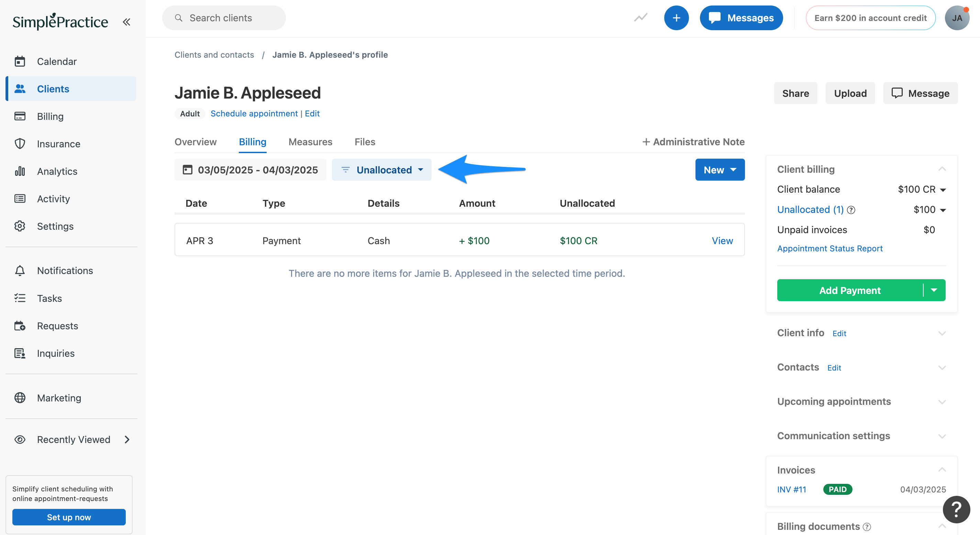Screen dimensions: 980x535
Task: Open invoice INV #11
Action: pos(791,489)
